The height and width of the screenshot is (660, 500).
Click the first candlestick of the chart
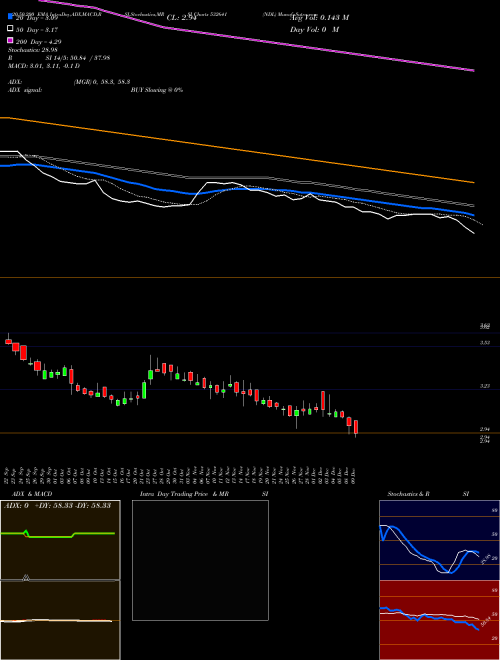pyautogui.click(x=8, y=341)
